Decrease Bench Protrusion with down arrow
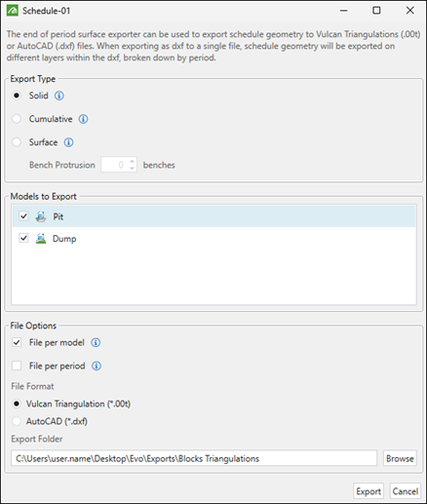This screenshot has width=427, height=504. 132,168
